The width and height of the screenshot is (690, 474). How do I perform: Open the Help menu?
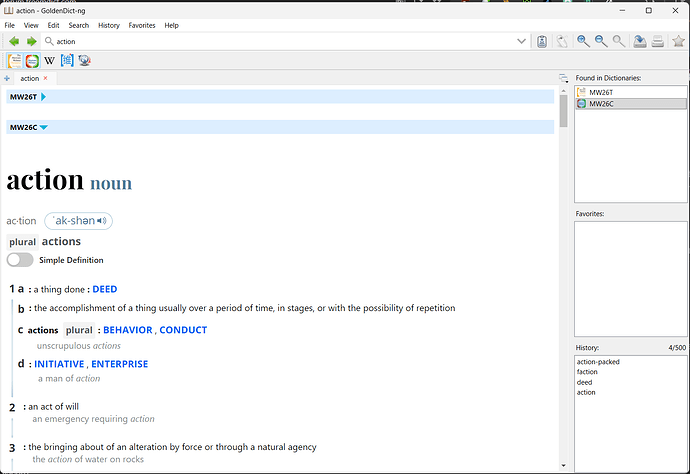pyautogui.click(x=172, y=26)
